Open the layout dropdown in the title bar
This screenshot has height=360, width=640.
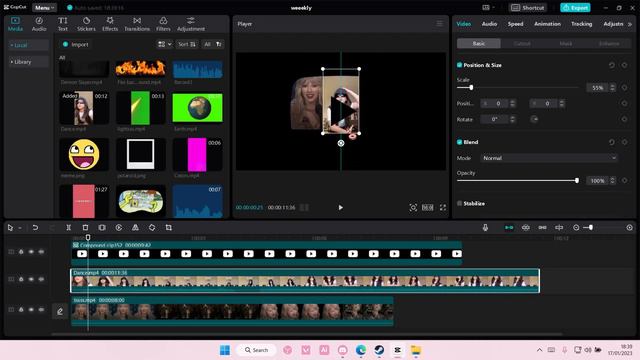488,8
